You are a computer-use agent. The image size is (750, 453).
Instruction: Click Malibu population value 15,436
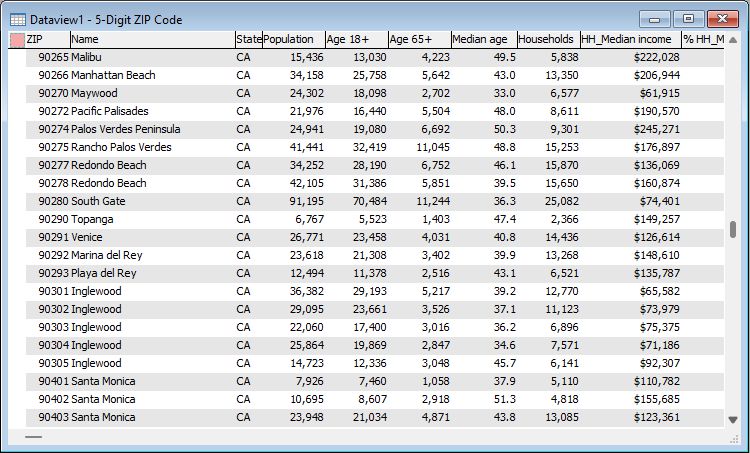click(x=307, y=57)
